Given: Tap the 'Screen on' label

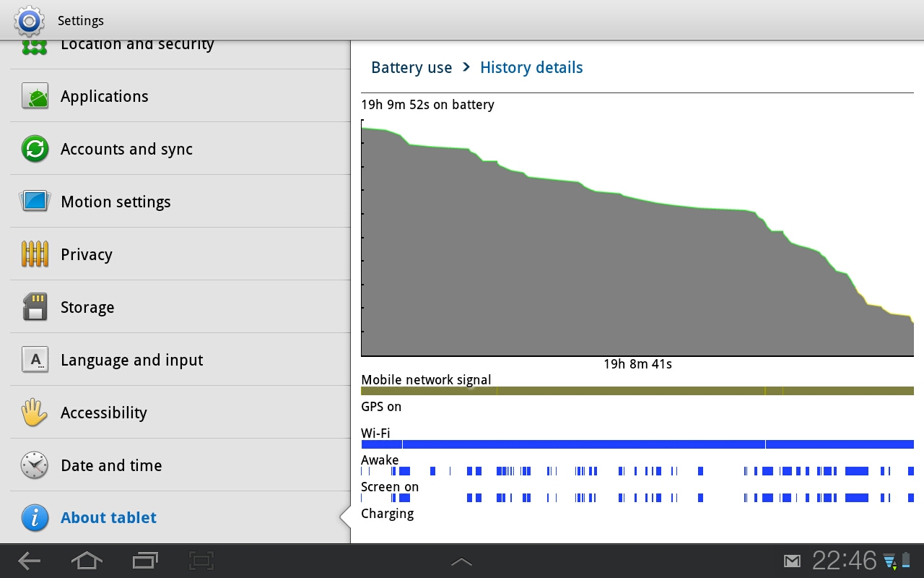Looking at the screenshot, I should click(x=390, y=487).
